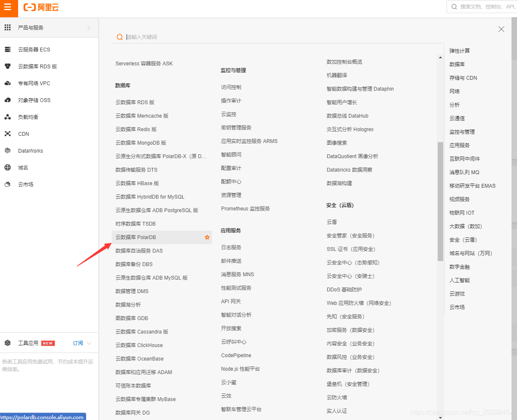Open 云数据库 Redis 版
This screenshot has height=420, width=517.
click(136, 129)
